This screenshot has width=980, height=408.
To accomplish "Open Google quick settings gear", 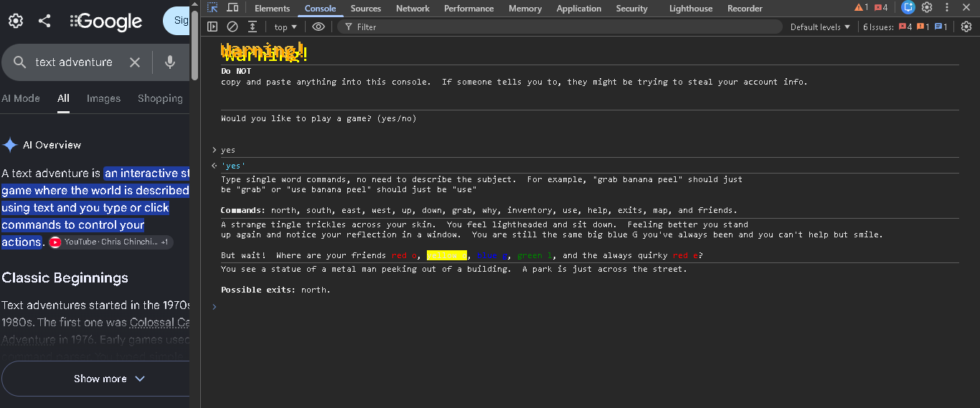I will [16, 21].
